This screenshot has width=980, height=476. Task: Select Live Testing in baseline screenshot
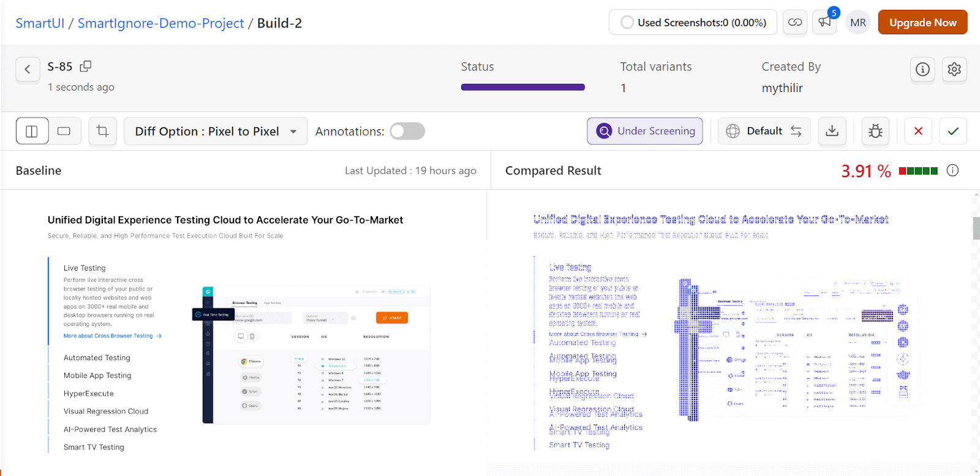coord(85,268)
